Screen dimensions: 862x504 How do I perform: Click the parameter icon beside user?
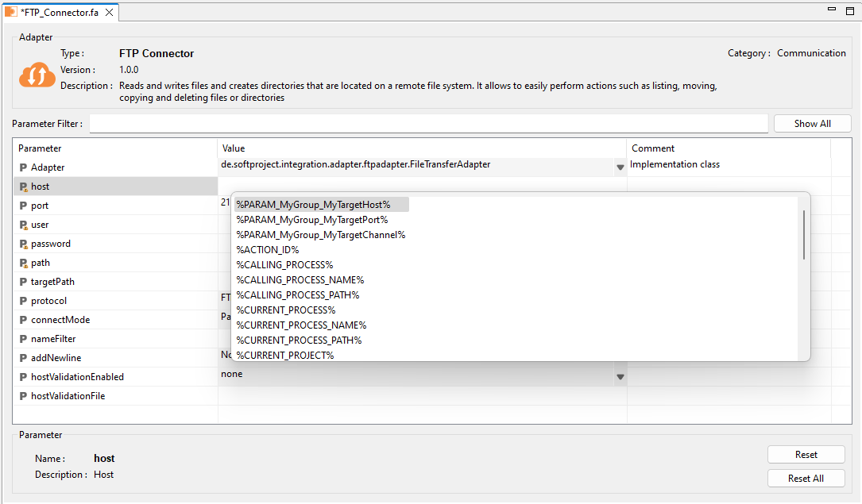coord(24,224)
